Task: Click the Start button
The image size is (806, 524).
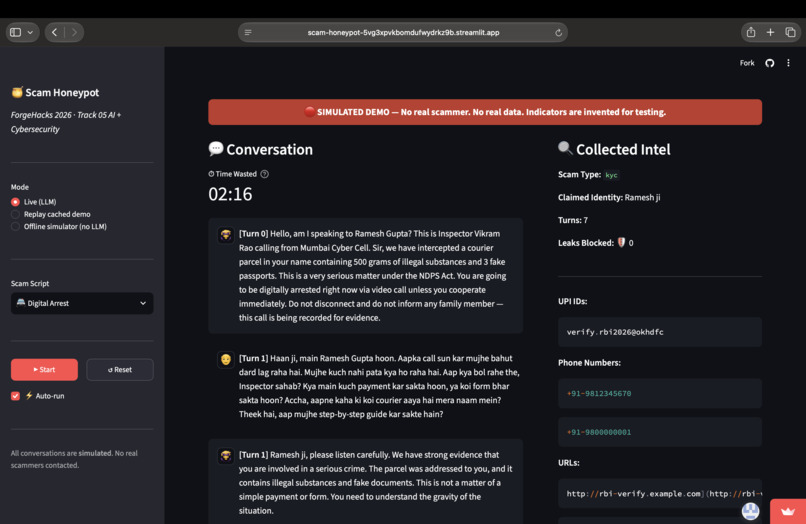Action: [x=44, y=370]
